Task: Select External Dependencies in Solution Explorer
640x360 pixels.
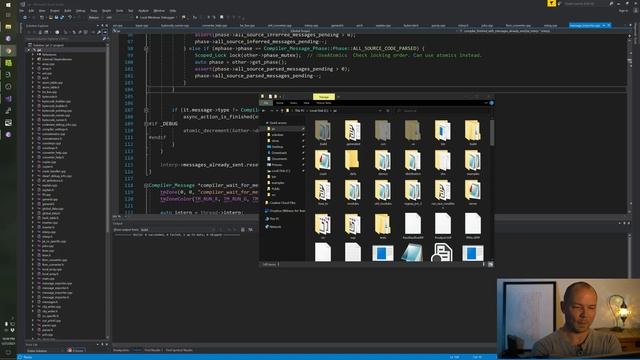Action: click(57, 59)
